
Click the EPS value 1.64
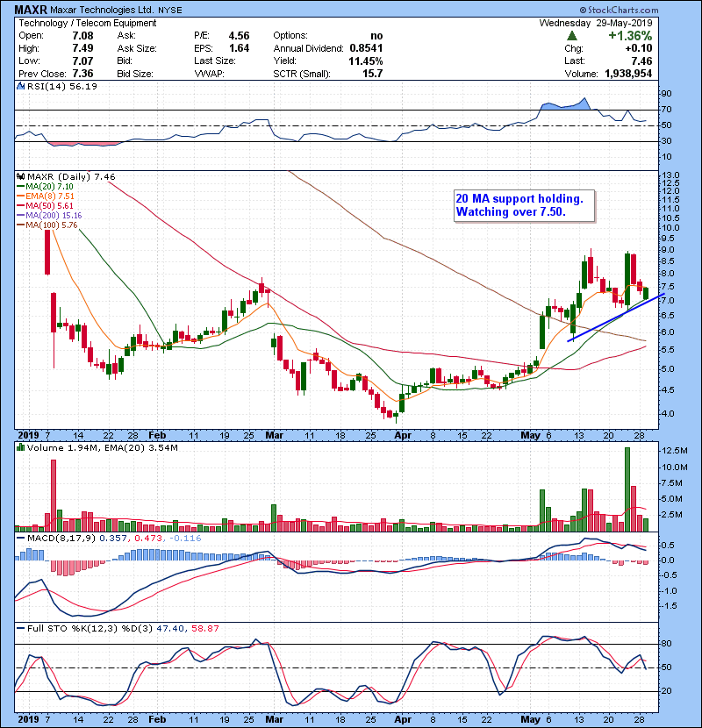239,48
